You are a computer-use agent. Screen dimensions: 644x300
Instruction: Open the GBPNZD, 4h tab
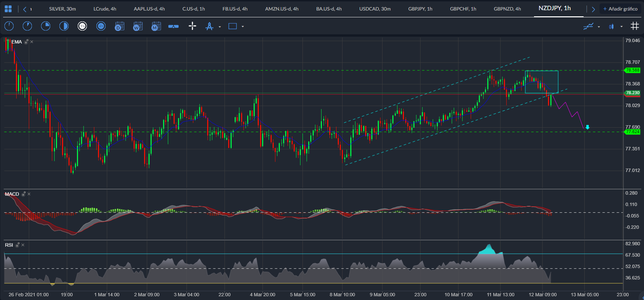(507, 9)
